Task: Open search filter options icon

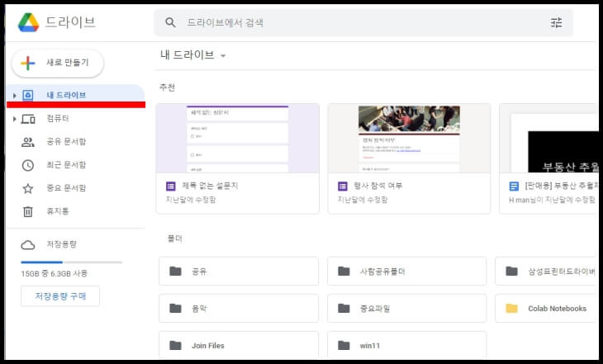Action: point(556,22)
